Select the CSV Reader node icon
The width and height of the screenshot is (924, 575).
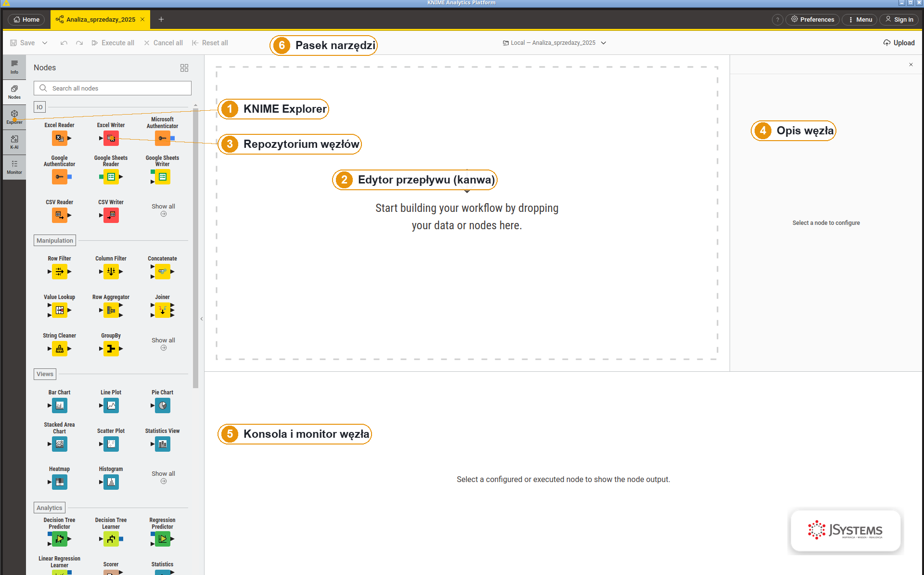pos(60,215)
